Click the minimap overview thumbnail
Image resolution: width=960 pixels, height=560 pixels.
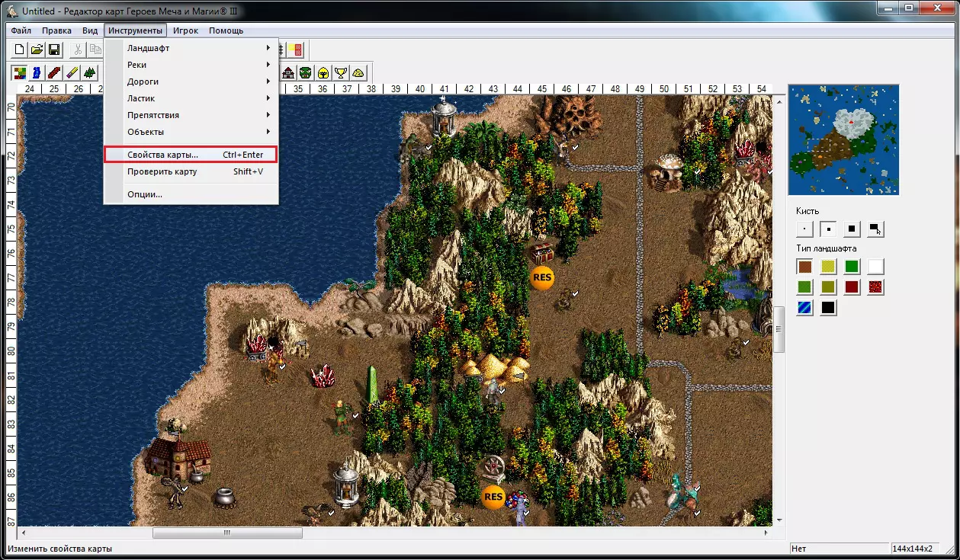tap(844, 139)
